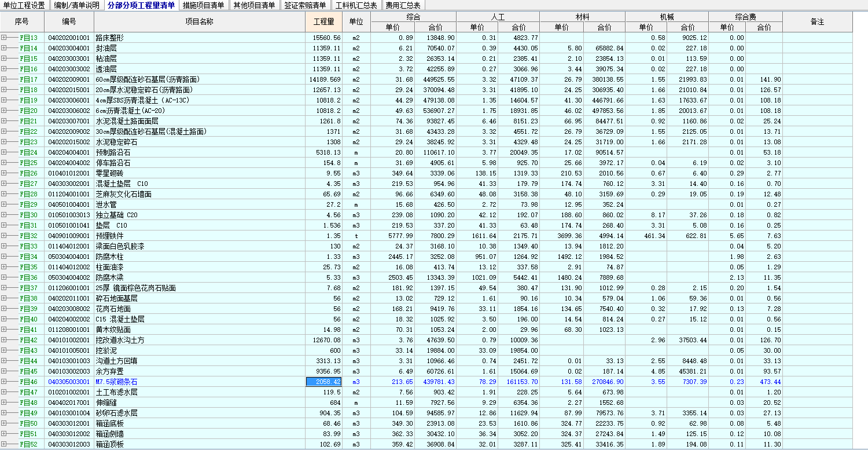This screenshot has width=868, height=450.
Task: Click item name 粘油层
Action: 106,58
